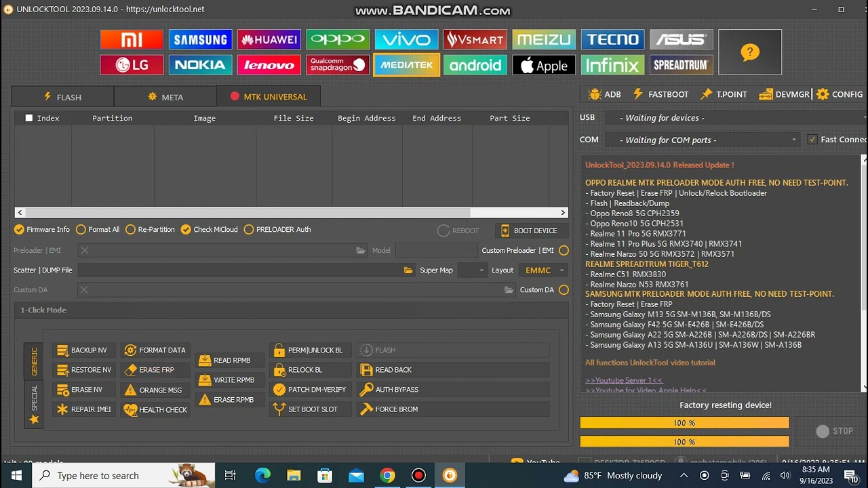Select the Apple brand logo
This screenshot has height=488, width=868.
(544, 65)
